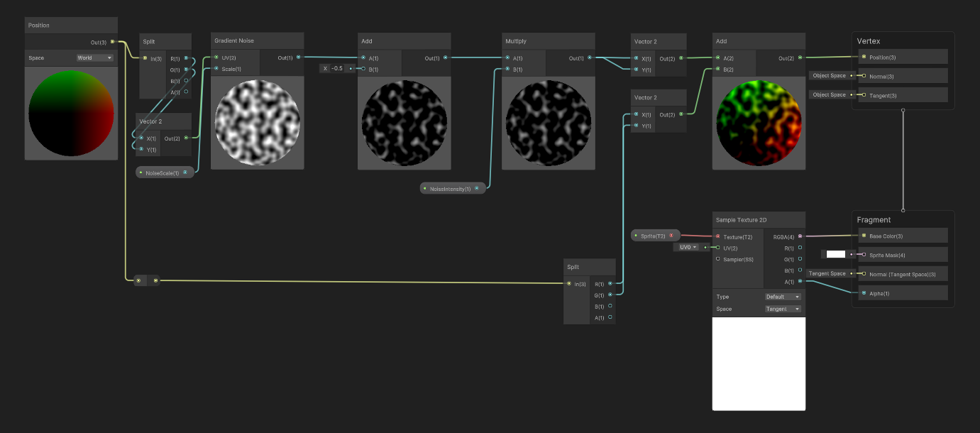Click Object Space label beside Tangent(3)
The height and width of the screenshot is (433, 980).
pos(829,94)
